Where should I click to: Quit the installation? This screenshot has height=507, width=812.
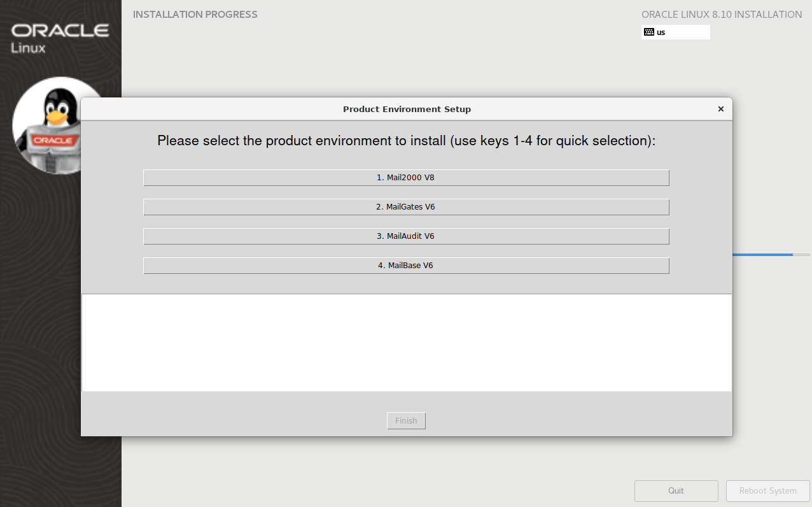(x=676, y=490)
